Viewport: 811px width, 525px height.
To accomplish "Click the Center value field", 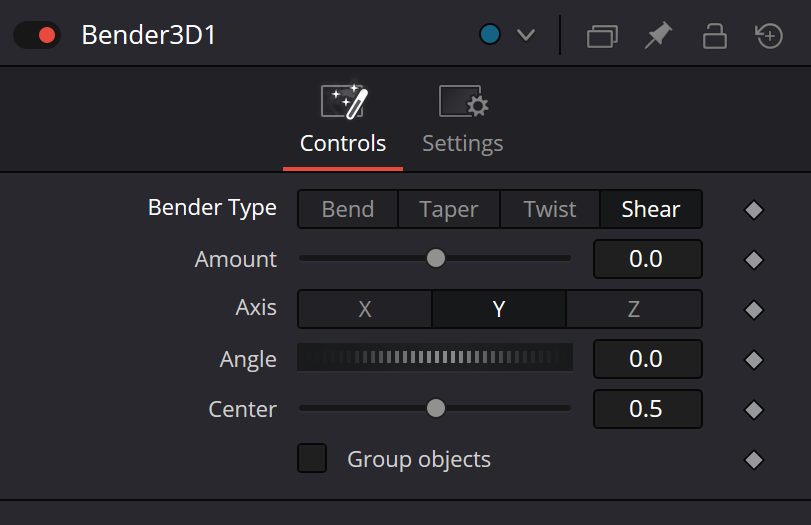I will (648, 409).
